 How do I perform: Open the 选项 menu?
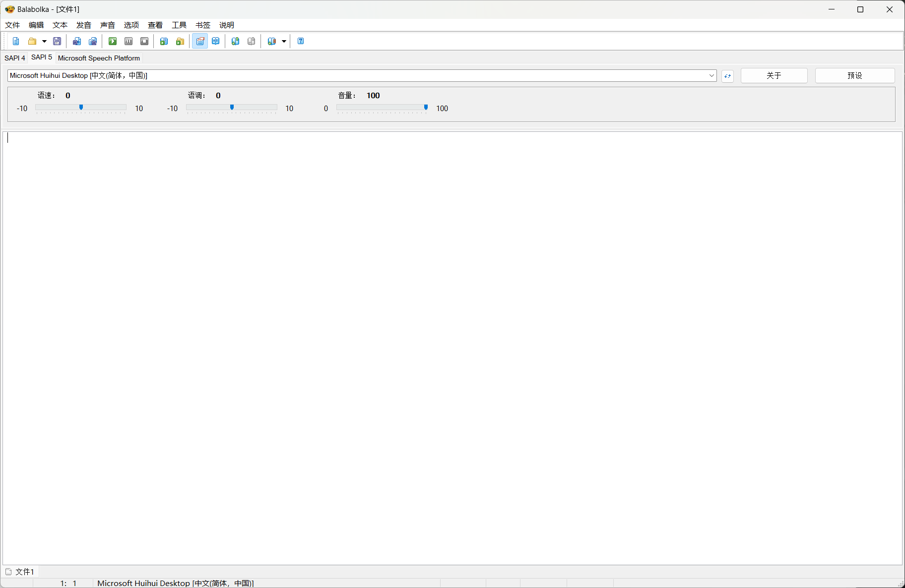tap(131, 25)
